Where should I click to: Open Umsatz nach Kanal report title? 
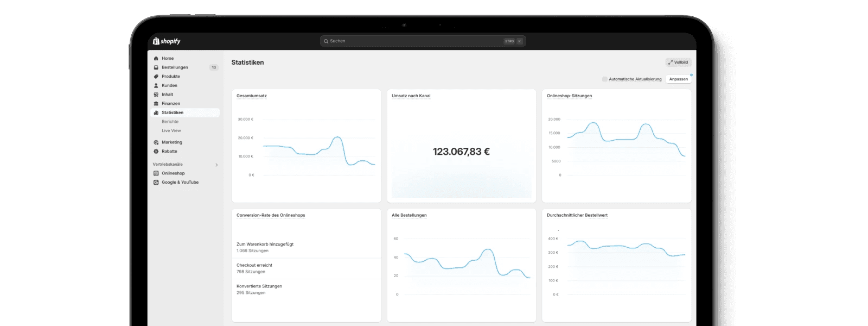411,96
